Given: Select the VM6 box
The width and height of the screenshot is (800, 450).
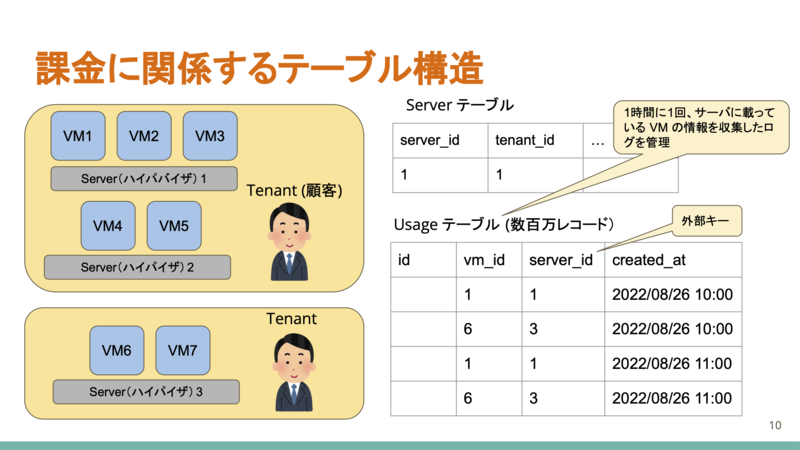Looking at the screenshot, I should tap(117, 351).
